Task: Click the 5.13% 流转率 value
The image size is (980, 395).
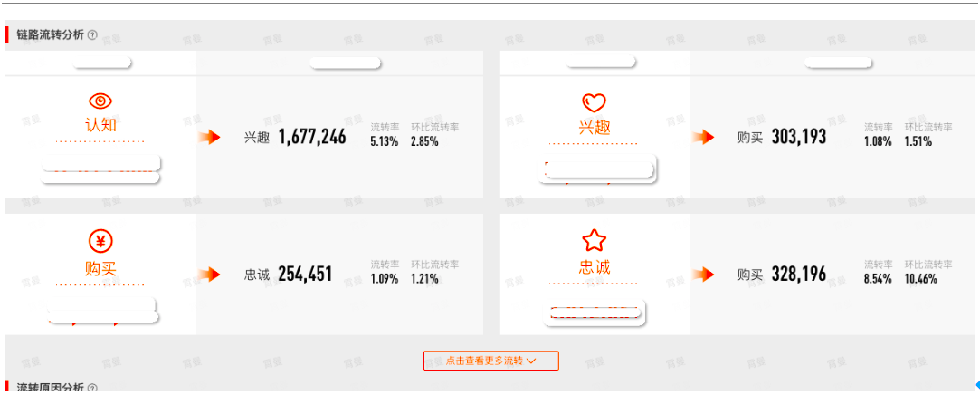Action: (385, 142)
